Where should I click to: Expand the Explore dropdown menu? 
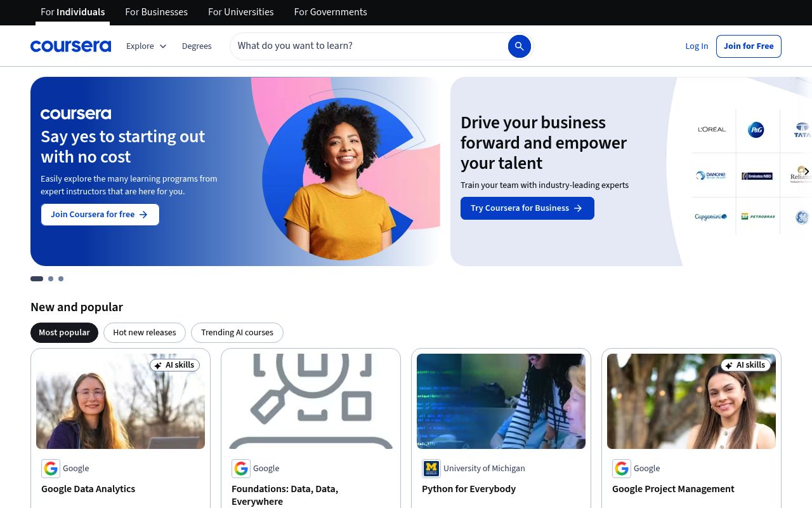tap(147, 46)
